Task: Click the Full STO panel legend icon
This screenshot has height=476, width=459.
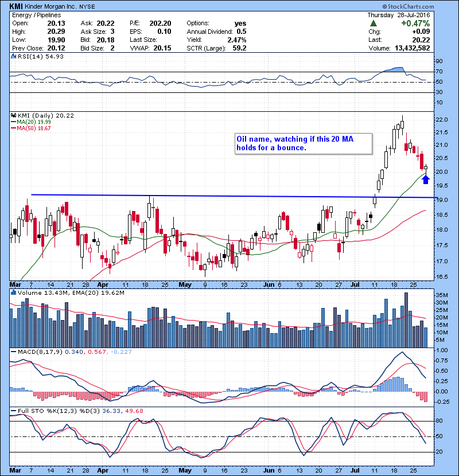Action: 13,410
